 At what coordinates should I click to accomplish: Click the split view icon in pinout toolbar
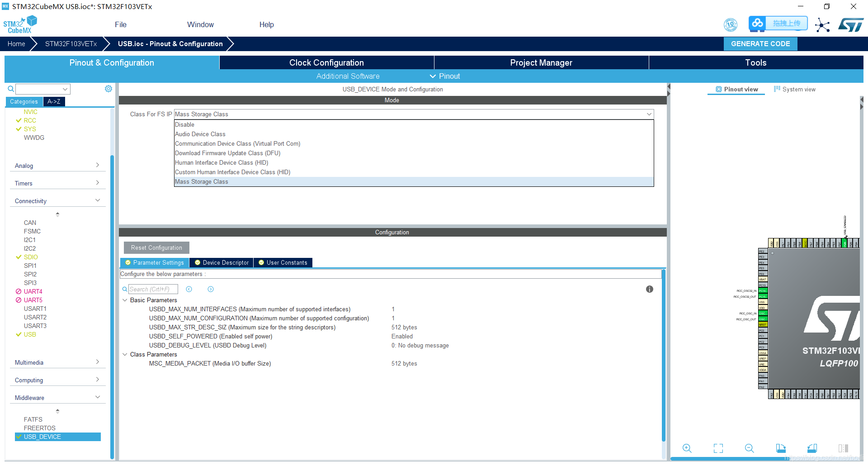point(843,448)
